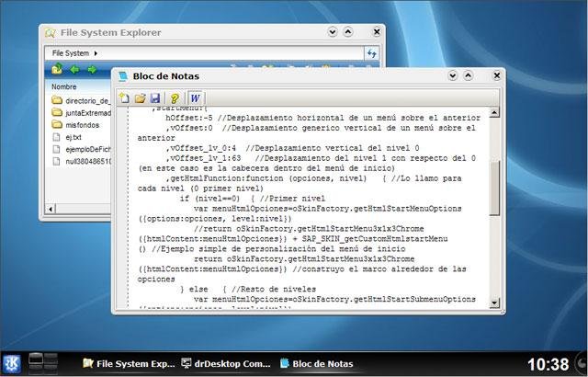Screen dimensions: 588x377
Task: Click the scroll up arrow in Bloc de Notas
Action: 494,112
